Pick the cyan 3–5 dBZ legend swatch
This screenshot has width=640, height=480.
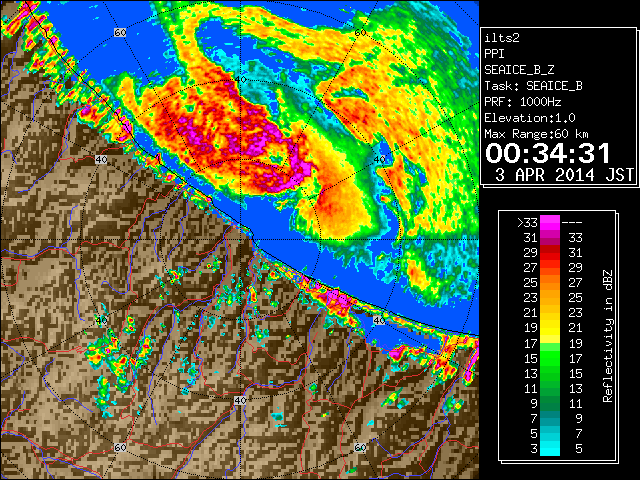pos(550,448)
